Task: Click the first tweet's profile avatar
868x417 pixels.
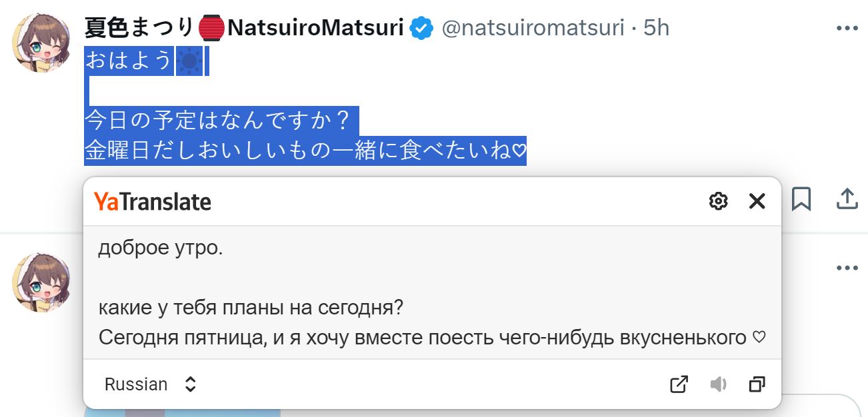Action: (42, 42)
